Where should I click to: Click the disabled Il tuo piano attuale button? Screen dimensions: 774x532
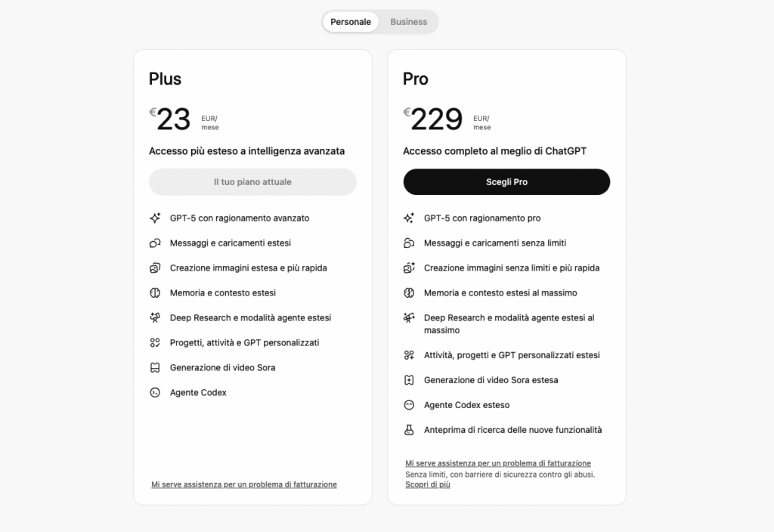tap(252, 182)
